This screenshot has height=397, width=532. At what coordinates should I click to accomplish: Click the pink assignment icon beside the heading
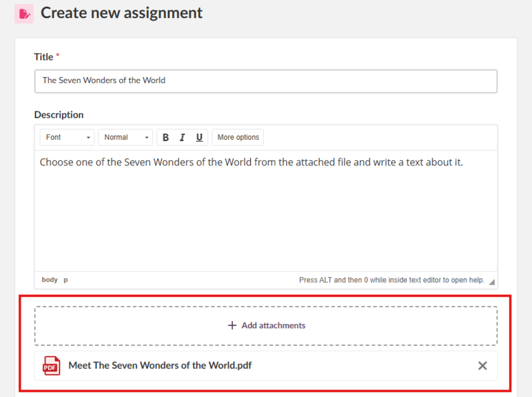[24, 14]
